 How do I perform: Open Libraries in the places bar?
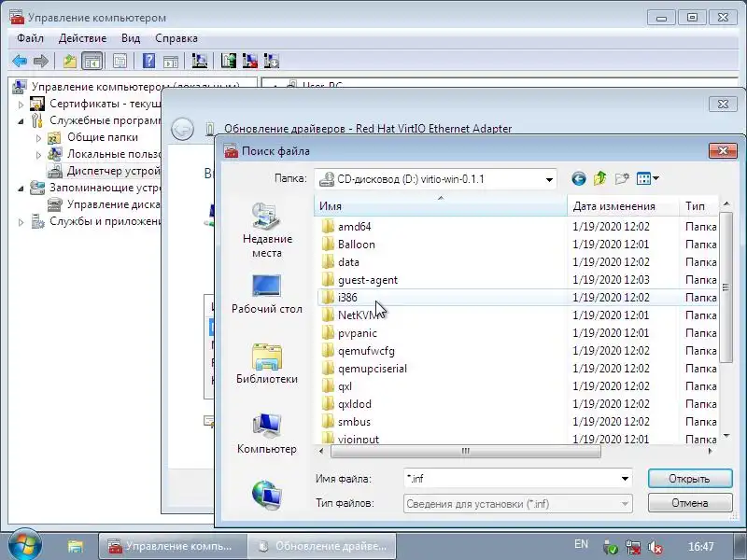tap(266, 364)
